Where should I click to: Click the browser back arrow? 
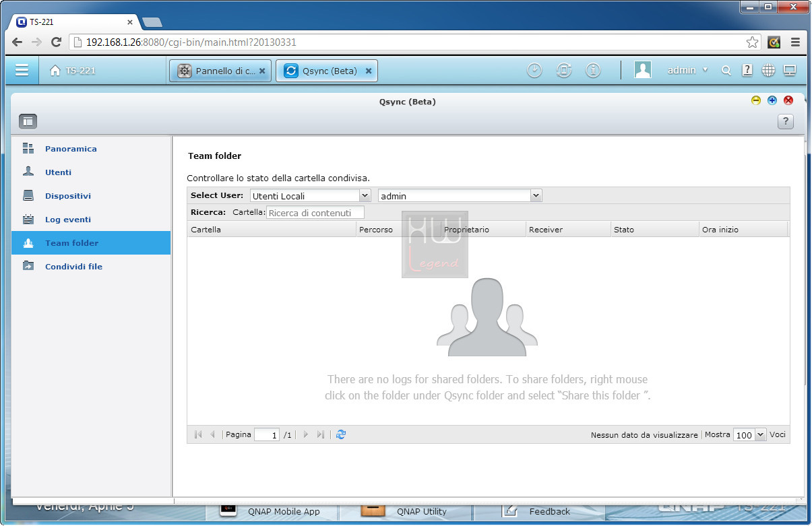pos(18,42)
